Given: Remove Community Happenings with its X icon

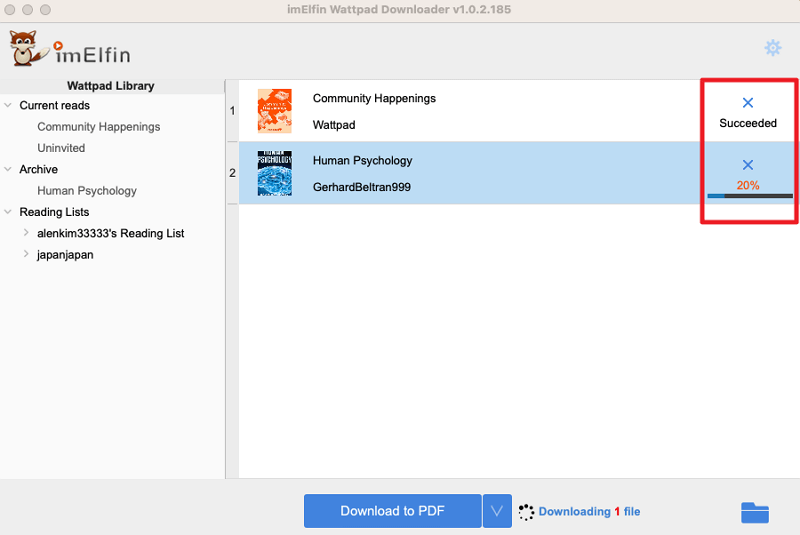Looking at the screenshot, I should tap(747, 103).
